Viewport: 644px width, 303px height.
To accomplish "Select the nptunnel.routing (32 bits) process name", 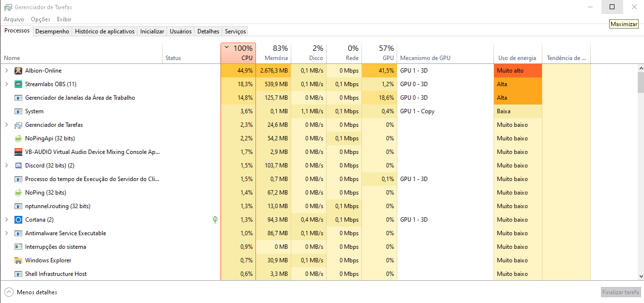I will [58, 206].
